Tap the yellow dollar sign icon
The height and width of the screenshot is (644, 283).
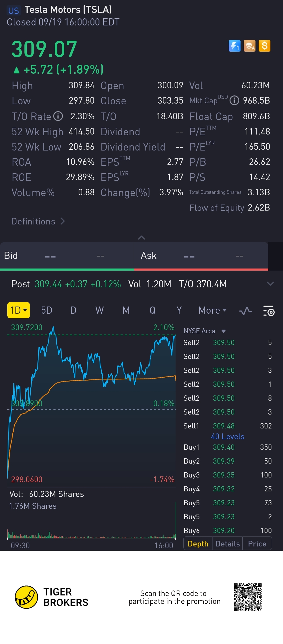264,46
